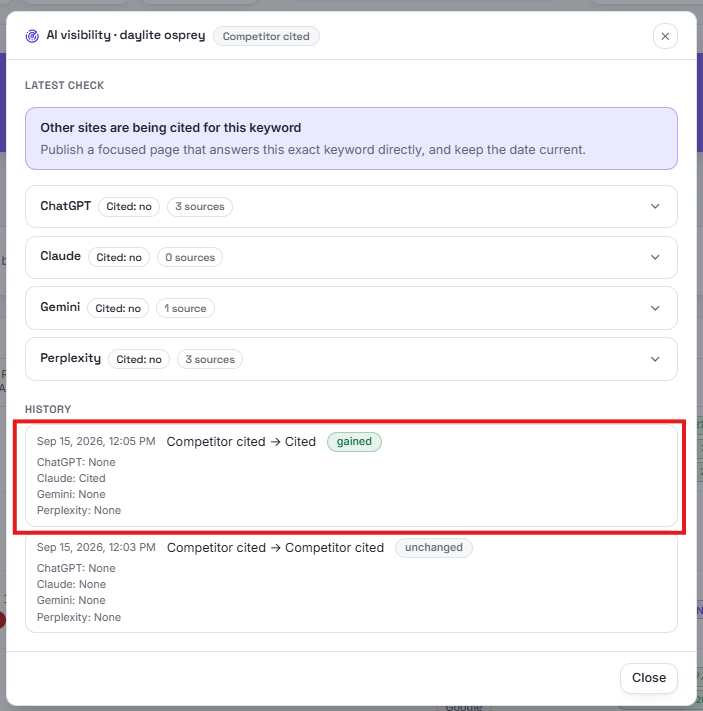Click ChatGPT 'Cited: no' badge
Viewport: 703px width, 711px height.
pyautogui.click(x=129, y=207)
